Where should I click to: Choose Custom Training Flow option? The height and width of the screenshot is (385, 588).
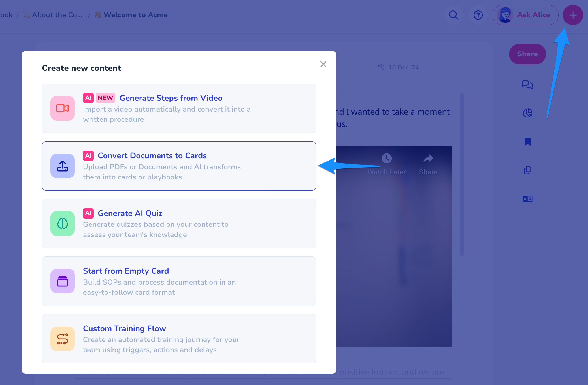pyautogui.click(x=124, y=329)
